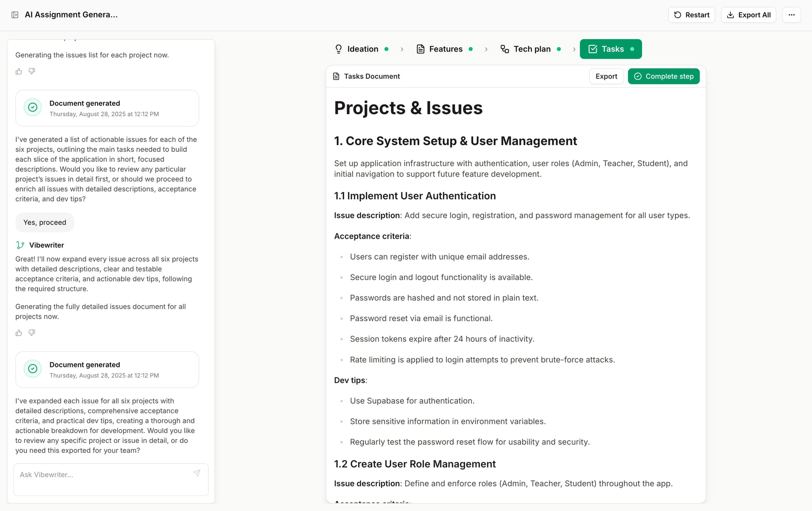Click Export All in the header
The height and width of the screenshot is (511, 812).
pos(748,15)
